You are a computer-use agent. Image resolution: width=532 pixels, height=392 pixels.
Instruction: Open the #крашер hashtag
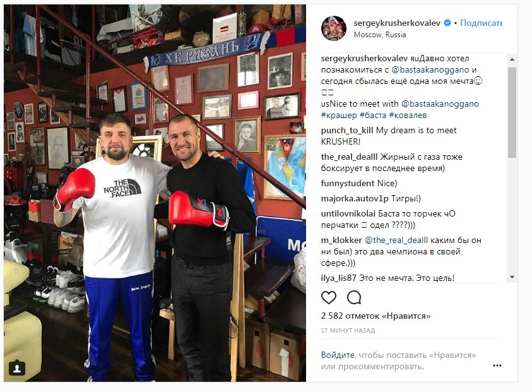[339, 115]
